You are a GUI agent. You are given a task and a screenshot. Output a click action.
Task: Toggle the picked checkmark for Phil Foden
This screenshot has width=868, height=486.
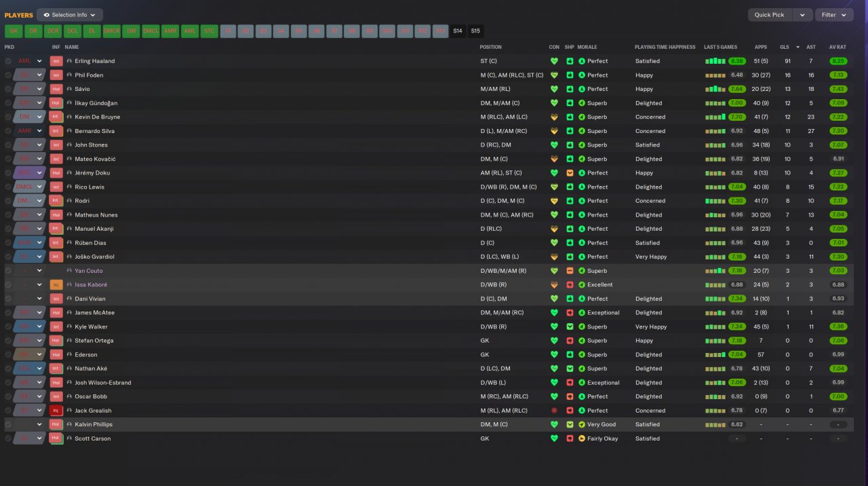[8, 75]
